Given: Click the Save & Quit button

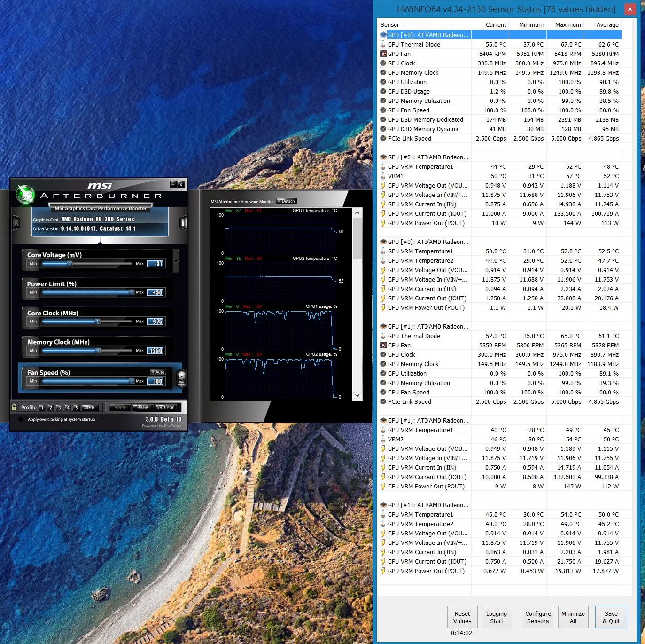Looking at the screenshot, I should [611, 617].
